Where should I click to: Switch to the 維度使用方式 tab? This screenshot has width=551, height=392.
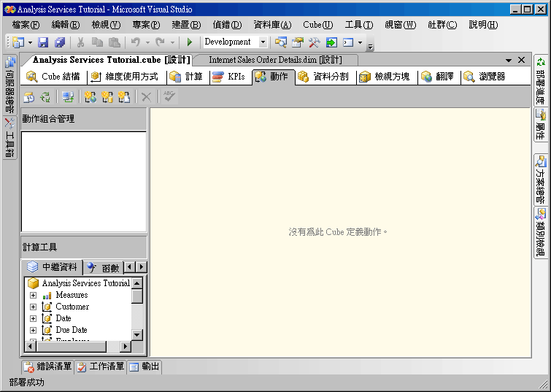pyautogui.click(x=125, y=77)
